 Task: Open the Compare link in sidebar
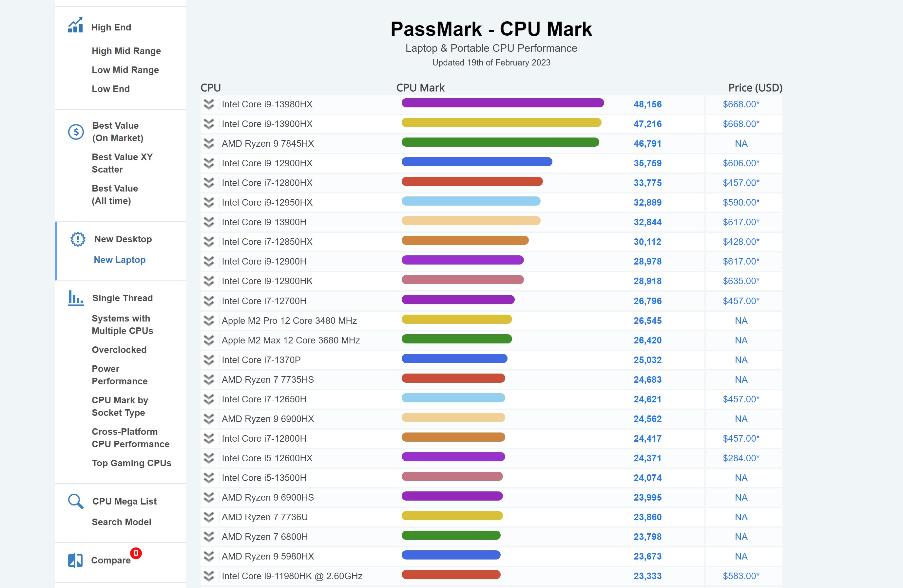coord(111,560)
